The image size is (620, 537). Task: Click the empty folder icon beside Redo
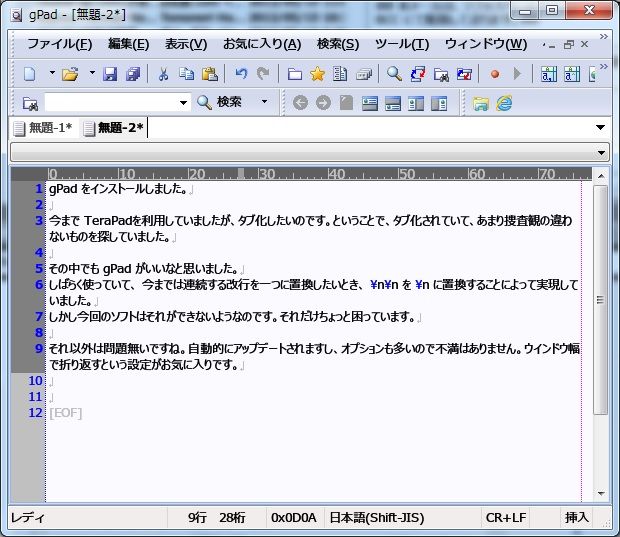[x=295, y=74]
